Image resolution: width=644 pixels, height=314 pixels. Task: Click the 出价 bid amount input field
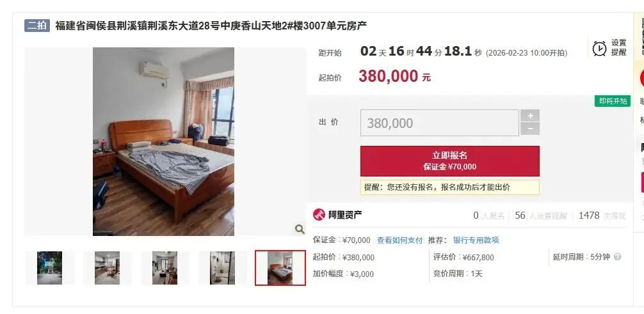click(439, 123)
